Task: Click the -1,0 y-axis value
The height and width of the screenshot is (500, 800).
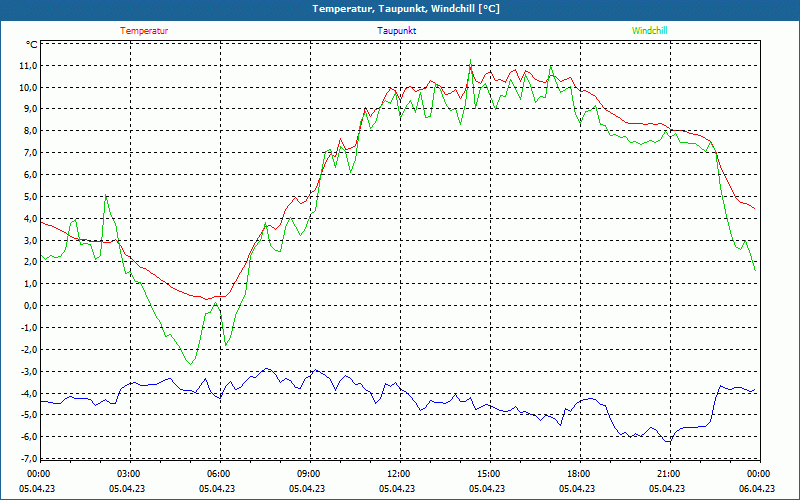Action: [29, 328]
